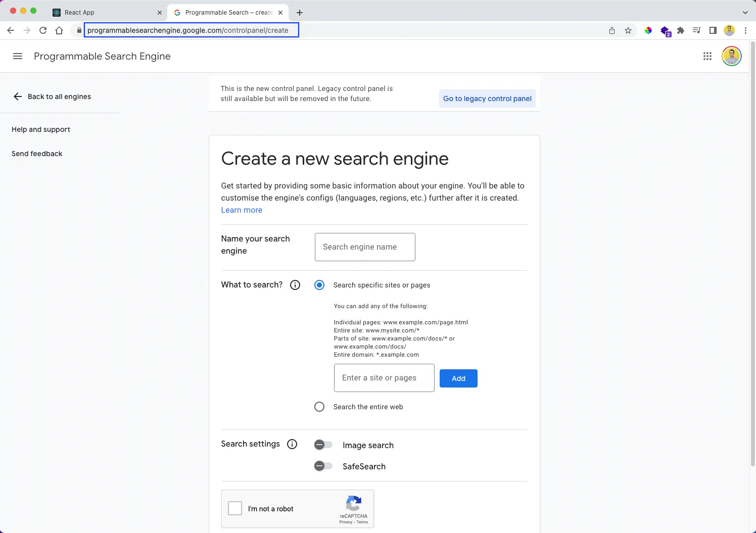The image size is (756, 533).
Task: Click the site lock icon
Action: pyautogui.click(x=79, y=30)
